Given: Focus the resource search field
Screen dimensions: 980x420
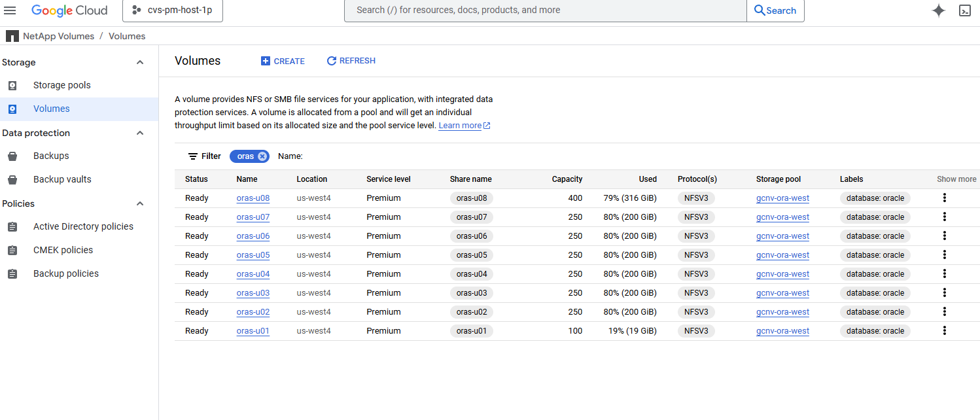Looking at the screenshot, I should (545, 10).
